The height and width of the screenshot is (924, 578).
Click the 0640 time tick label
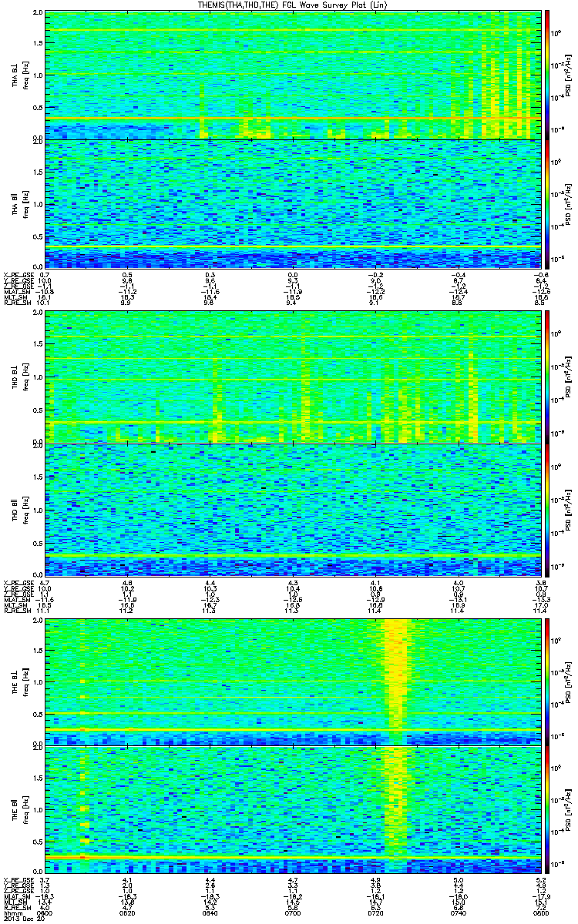click(210, 913)
